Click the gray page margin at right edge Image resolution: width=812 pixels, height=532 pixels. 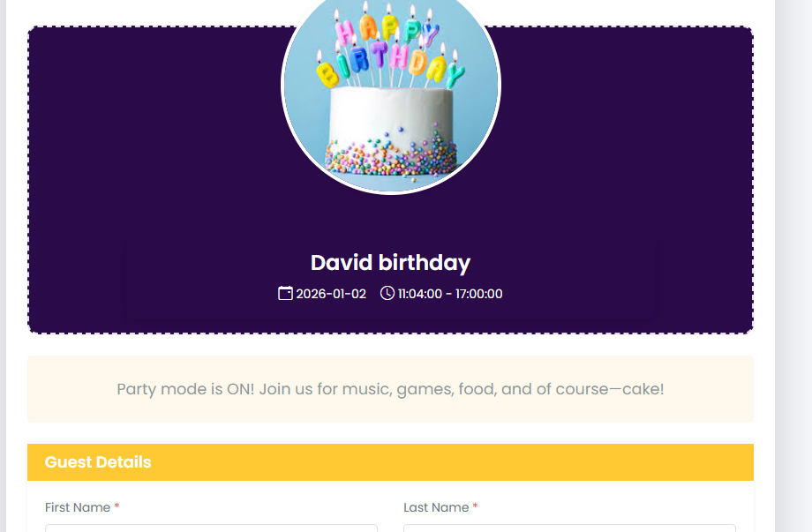coord(793,265)
